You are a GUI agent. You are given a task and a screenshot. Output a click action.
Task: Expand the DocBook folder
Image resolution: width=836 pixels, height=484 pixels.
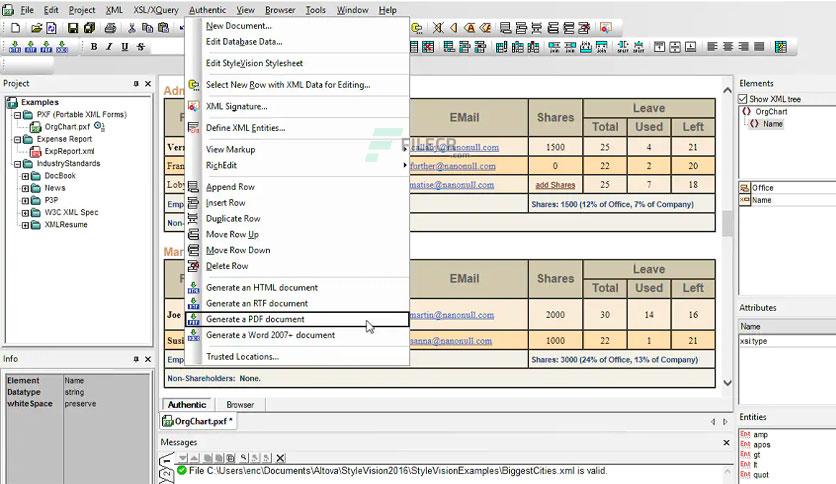[x=25, y=176]
